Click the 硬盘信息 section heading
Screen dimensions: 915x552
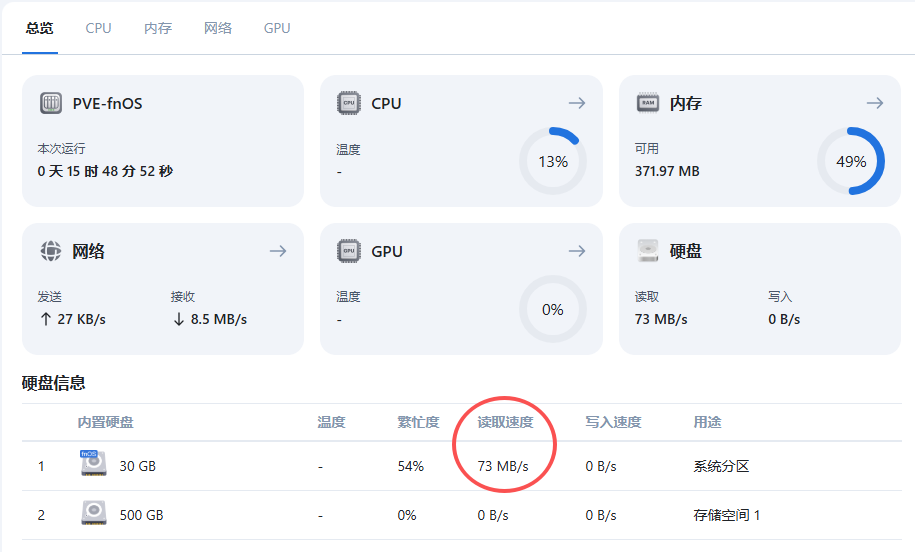point(54,383)
